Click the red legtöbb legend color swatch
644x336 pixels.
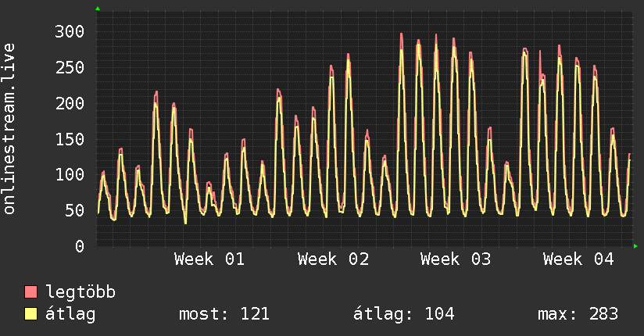pyautogui.click(x=31, y=292)
